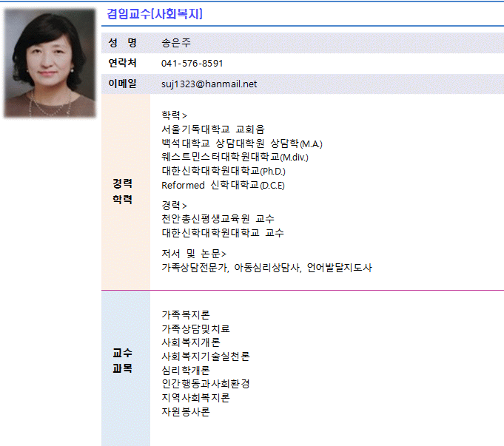Click the 교수 과목 section label

point(122,360)
